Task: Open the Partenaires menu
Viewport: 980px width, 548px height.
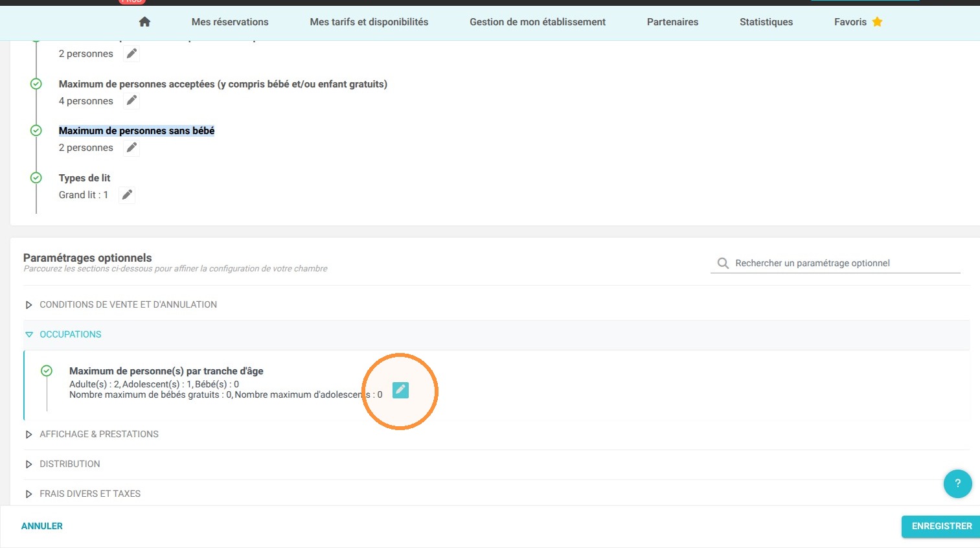Action: [x=672, y=22]
